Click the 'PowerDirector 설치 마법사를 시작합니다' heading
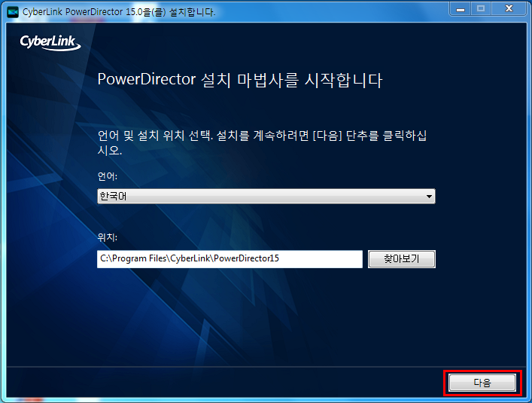The image size is (532, 403). pos(240,80)
